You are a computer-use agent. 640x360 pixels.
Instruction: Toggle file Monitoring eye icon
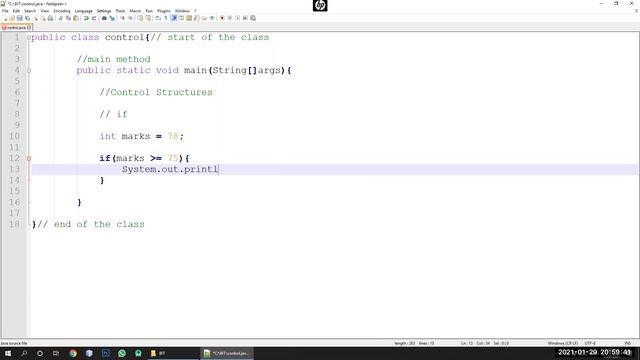point(212,18)
